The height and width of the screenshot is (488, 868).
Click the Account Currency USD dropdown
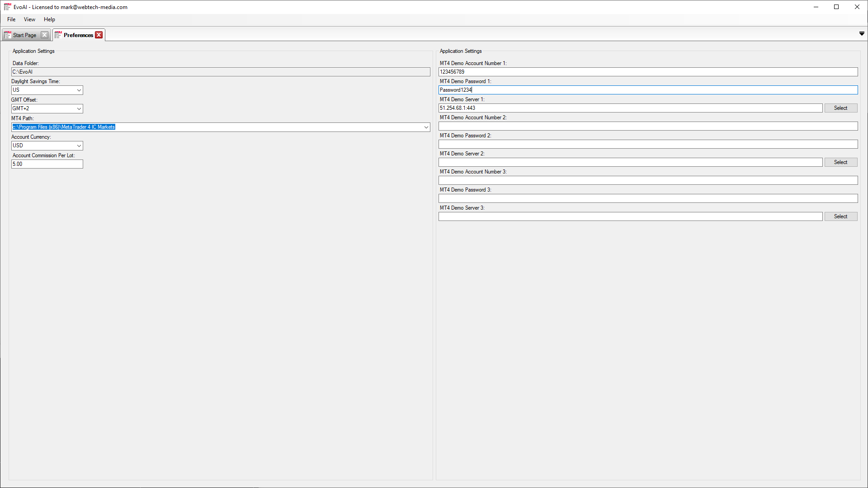coord(47,145)
